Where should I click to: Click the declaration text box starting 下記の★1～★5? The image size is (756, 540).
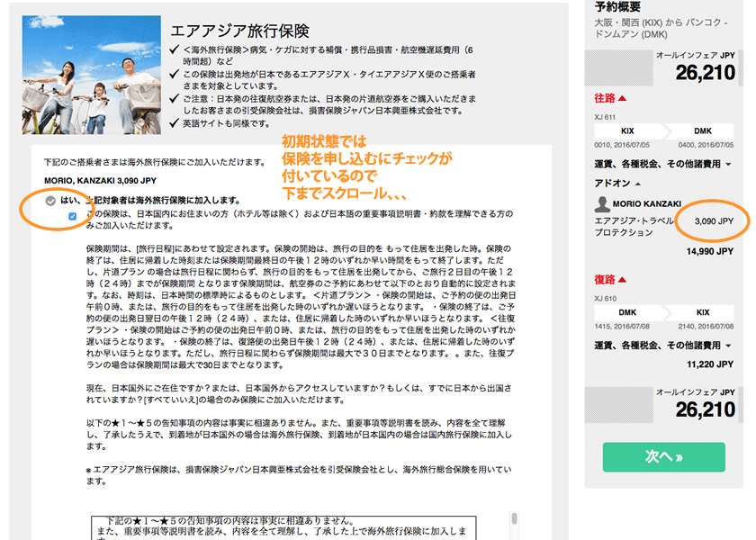(x=283, y=528)
